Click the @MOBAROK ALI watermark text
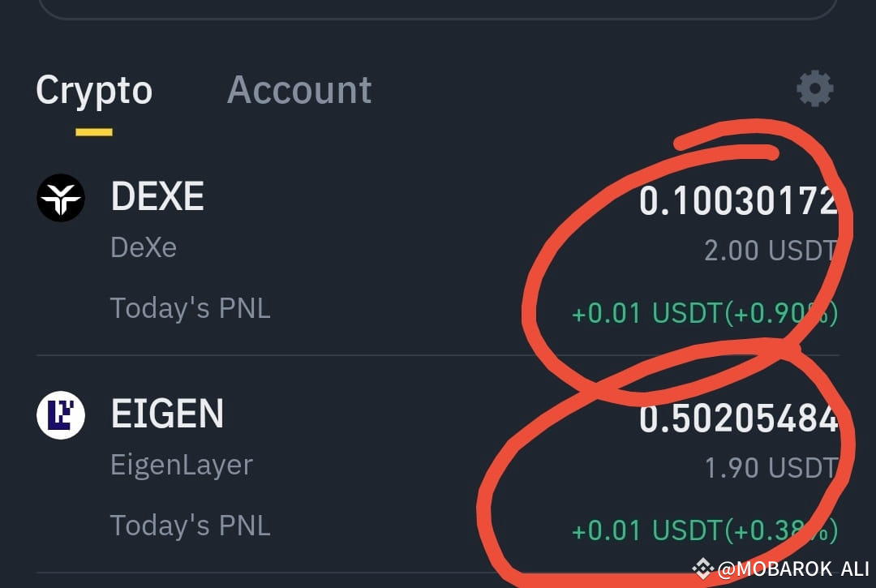 tap(792, 569)
